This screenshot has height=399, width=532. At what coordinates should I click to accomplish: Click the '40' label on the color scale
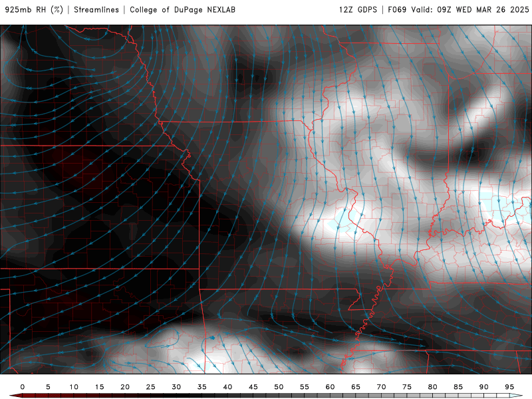(x=227, y=387)
